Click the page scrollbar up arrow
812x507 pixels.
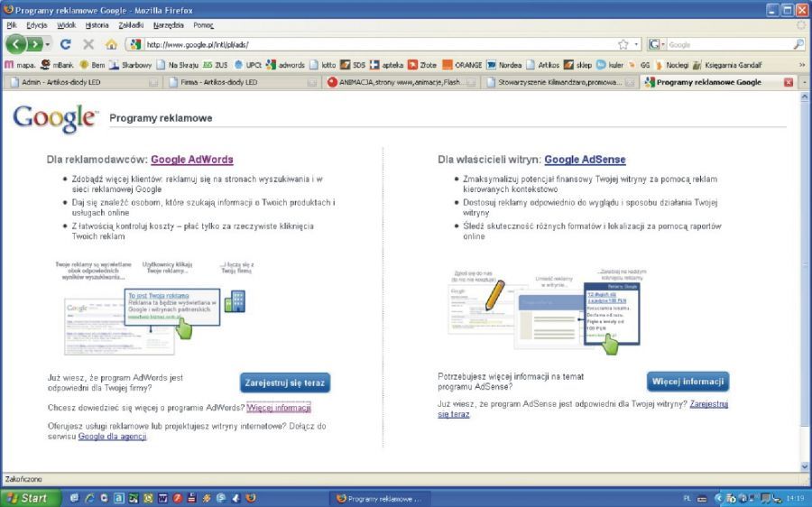(x=805, y=97)
